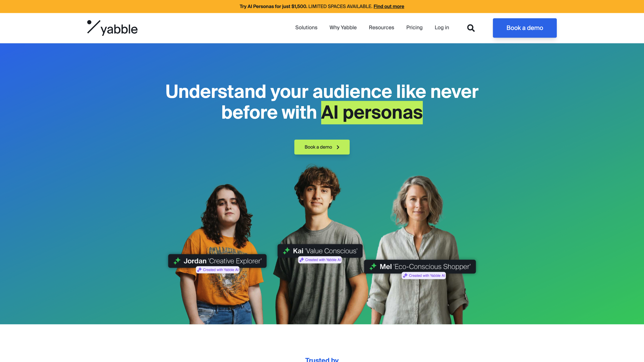Click chevron arrow on green Book a demo
Viewport: 644px width, 362px height.
pyautogui.click(x=338, y=147)
